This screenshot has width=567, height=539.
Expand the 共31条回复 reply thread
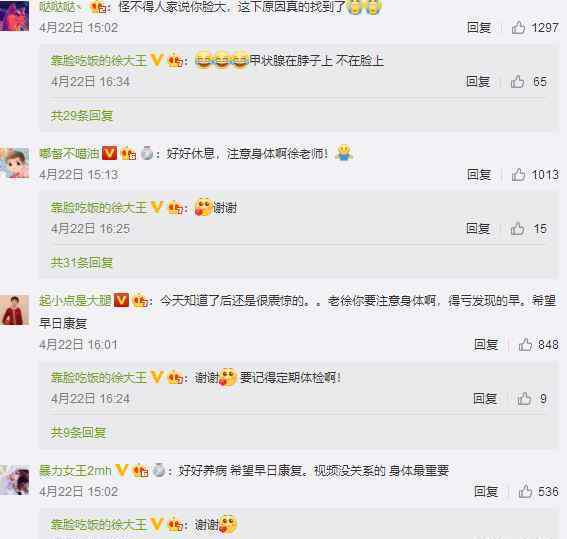pyautogui.click(x=82, y=263)
